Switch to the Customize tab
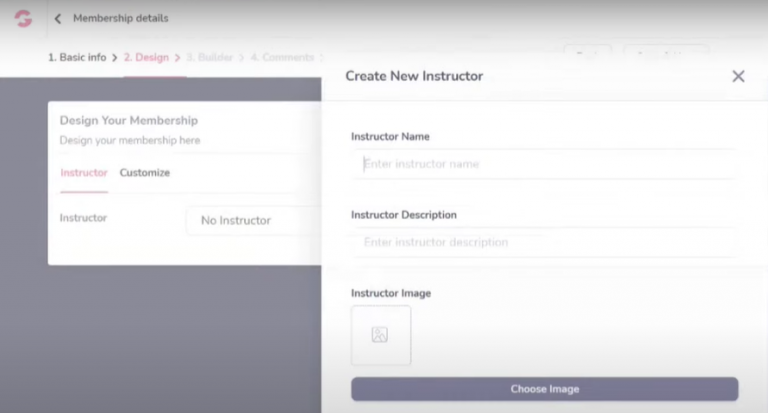Viewport: 768px width, 413px height. coord(145,173)
